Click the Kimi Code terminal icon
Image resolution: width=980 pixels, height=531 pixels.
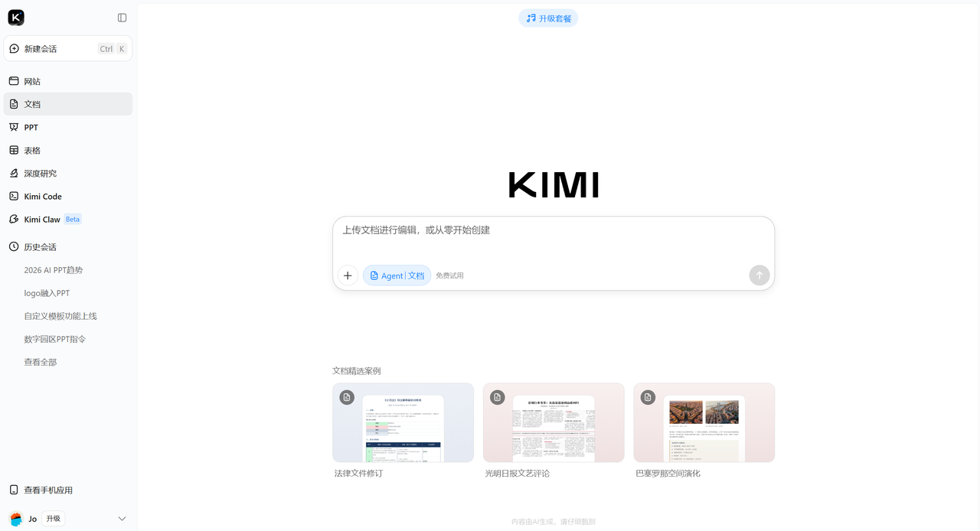pos(14,196)
